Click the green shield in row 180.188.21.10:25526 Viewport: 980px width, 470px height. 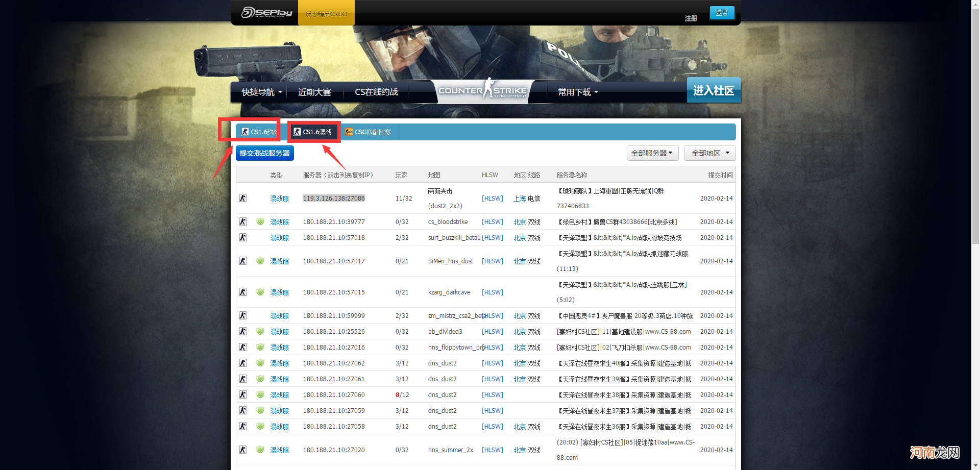[x=260, y=331]
